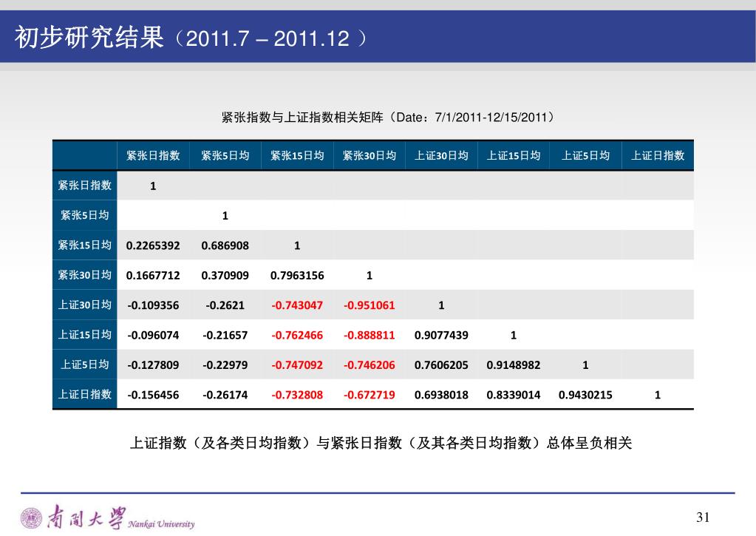Click the red value -0.743047
Viewport: 756px width, 536px height.
tap(297, 305)
